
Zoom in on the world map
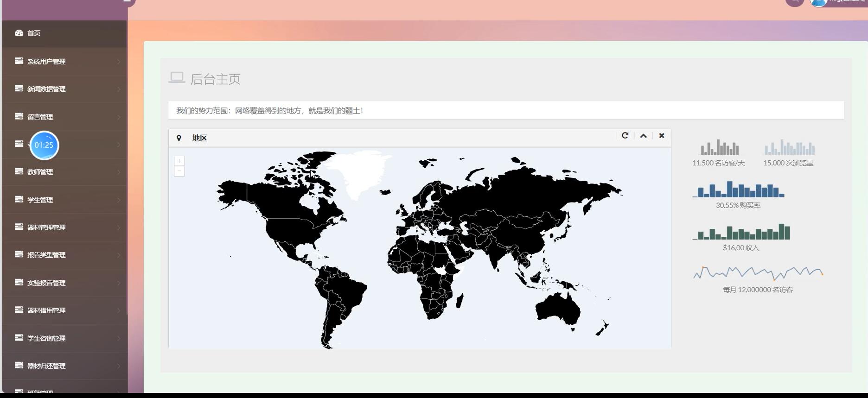pyautogui.click(x=179, y=161)
